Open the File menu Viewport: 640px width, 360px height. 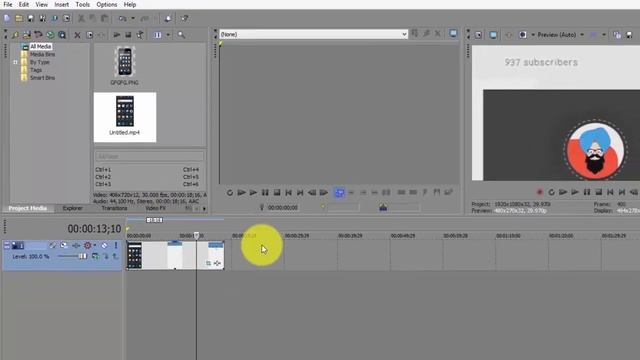coord(8,4)
